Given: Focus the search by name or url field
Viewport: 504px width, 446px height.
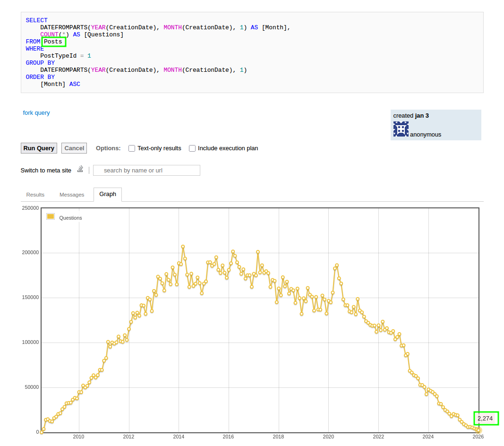Looking at the screenshot, I should [x=146, y=171].
